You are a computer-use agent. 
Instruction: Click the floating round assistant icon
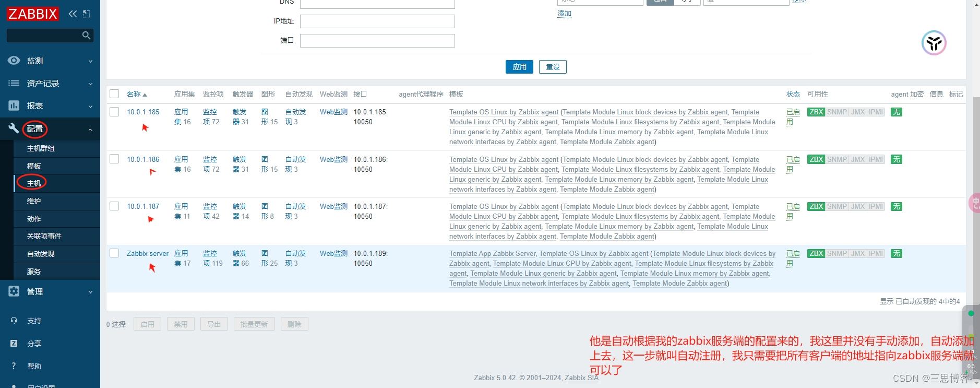[934, 43]
